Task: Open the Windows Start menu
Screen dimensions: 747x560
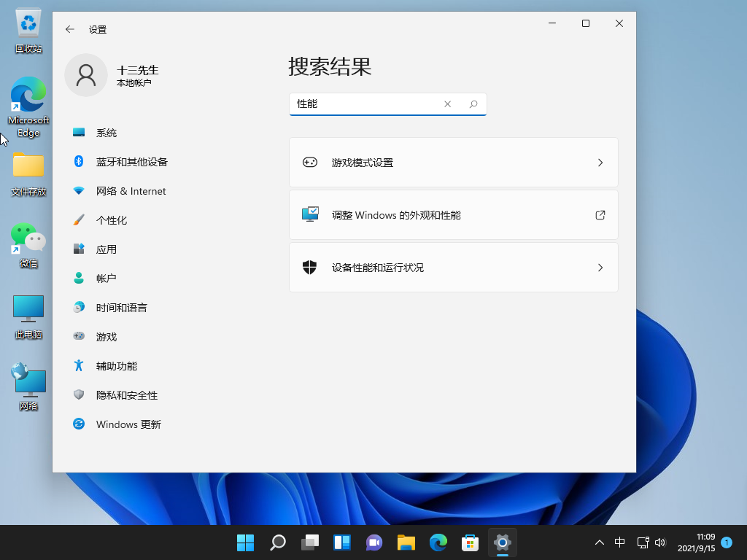Action: pyautogui.click(x=245, y=542)
